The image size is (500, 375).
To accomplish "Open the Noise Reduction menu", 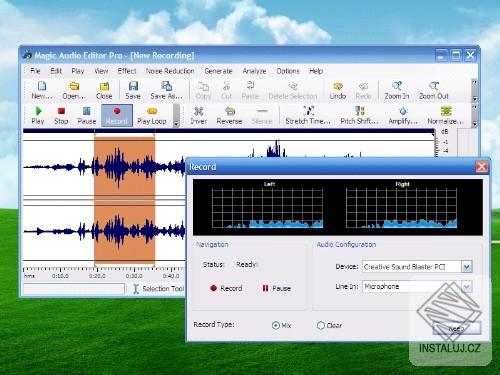I will click(x=170, y=71).
